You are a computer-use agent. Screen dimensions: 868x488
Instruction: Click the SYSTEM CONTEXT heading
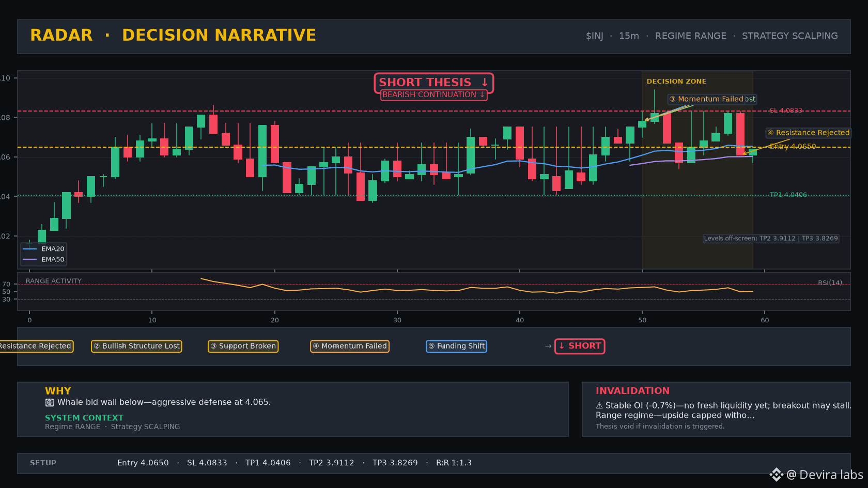[x=84, y=418]
